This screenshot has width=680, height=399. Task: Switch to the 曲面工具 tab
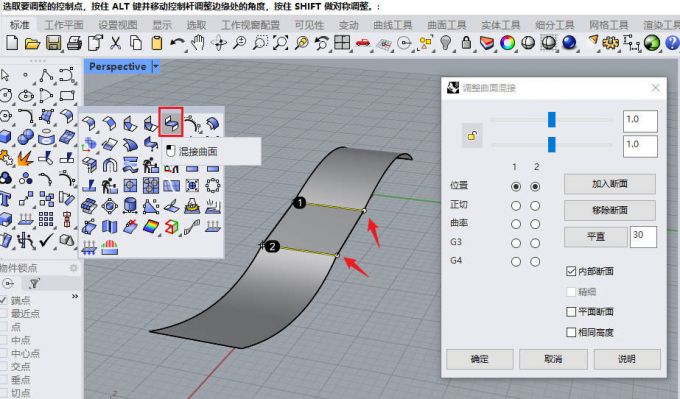[x=447, y=25]
